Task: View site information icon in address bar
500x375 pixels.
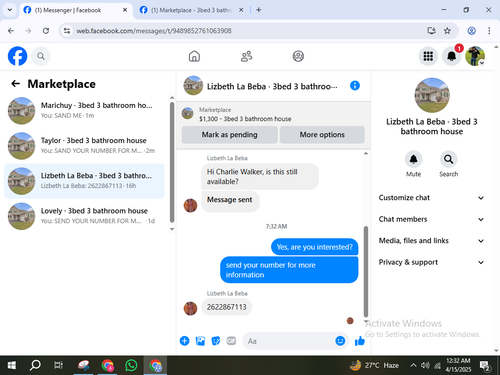Action: (67, 31)
